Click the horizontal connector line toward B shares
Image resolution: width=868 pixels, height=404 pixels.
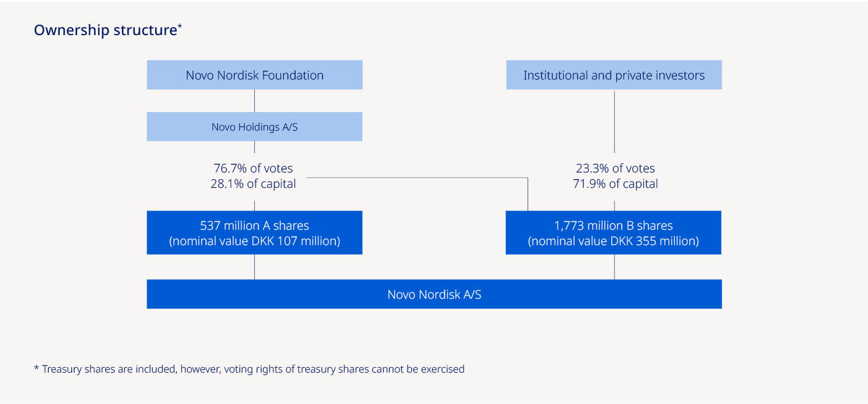point(419,178)
